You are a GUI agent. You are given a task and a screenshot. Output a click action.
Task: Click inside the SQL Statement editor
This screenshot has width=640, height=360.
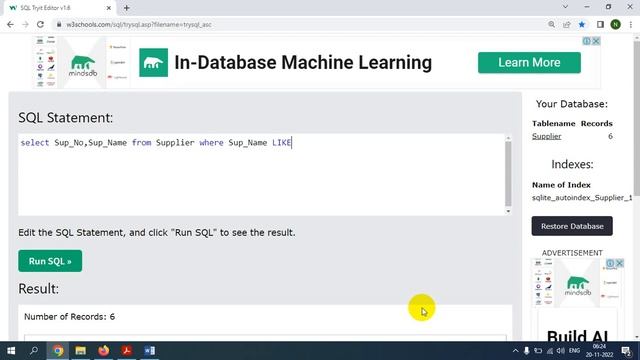point(261,175)
